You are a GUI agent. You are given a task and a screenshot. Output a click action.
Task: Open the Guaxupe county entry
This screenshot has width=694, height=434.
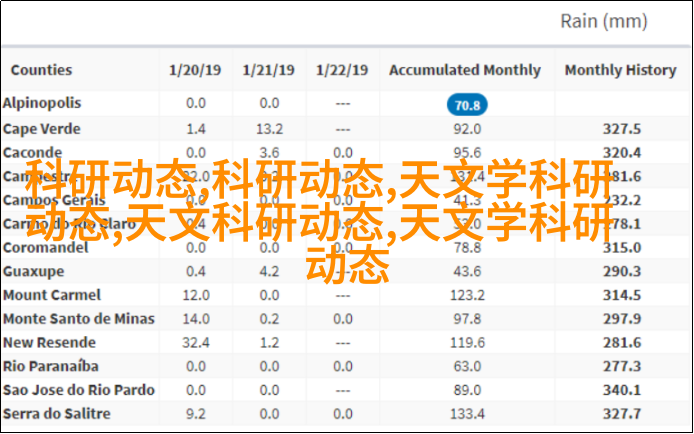click(34, 271)
